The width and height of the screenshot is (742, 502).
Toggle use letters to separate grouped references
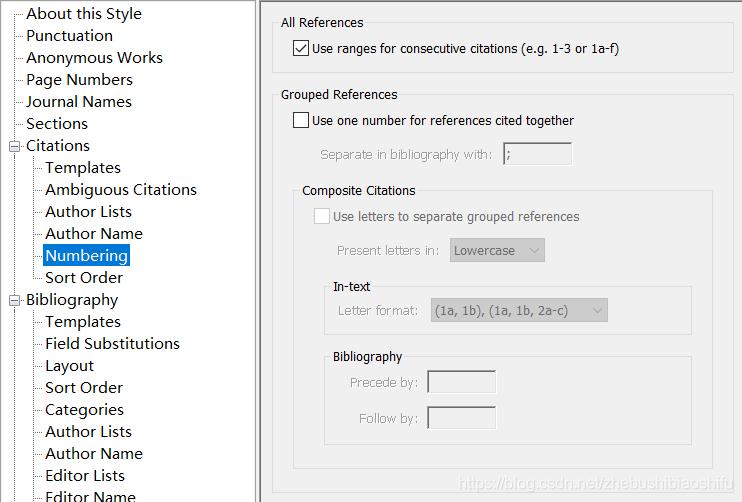click(322, 216)
